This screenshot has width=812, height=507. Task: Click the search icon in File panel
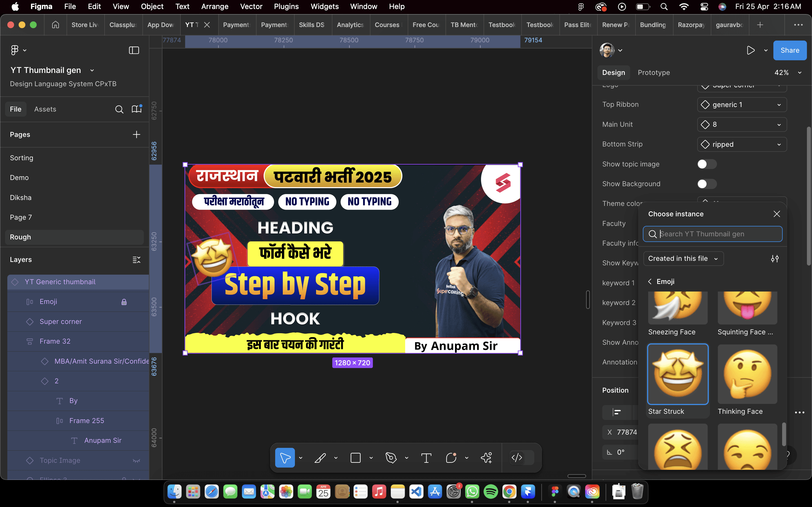tap(119, 109)
